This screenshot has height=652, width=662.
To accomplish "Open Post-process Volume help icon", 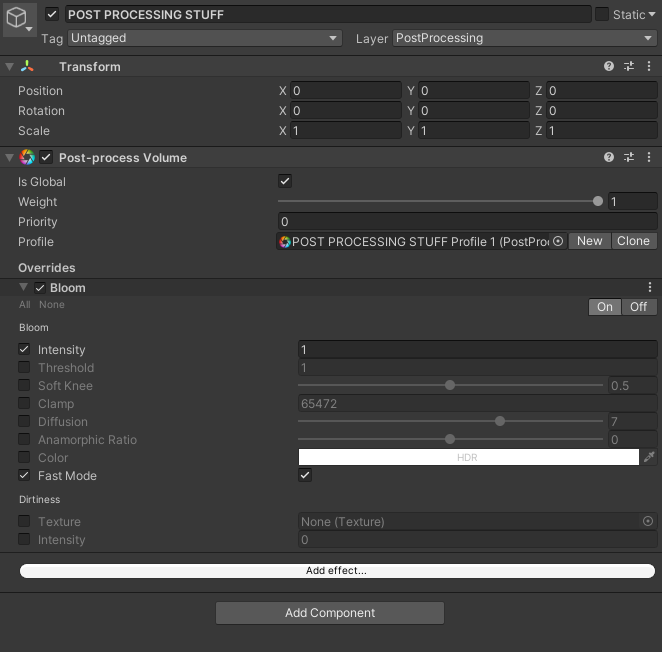I will 608,157.
